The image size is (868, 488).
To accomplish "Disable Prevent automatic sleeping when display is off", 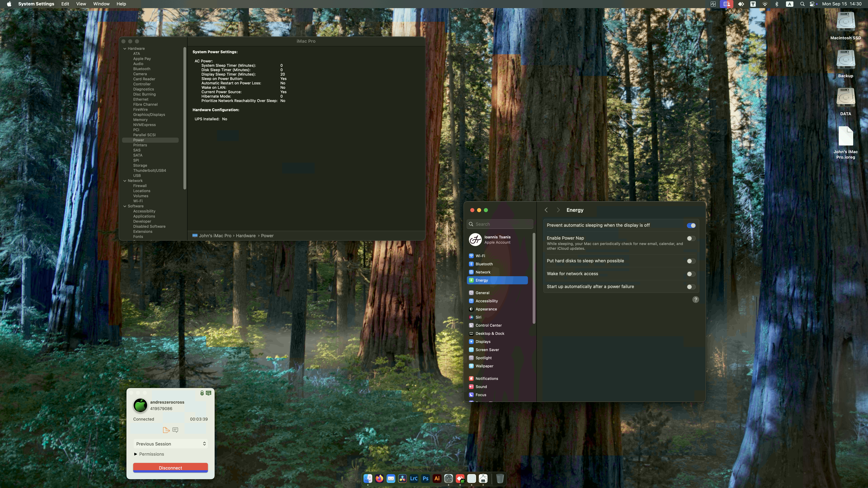I will point(692,225).
